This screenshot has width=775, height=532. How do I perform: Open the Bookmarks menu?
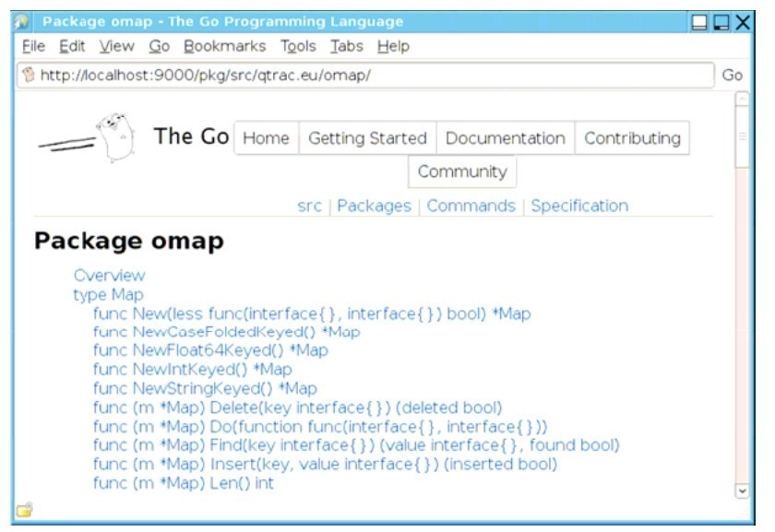click(x=224, y=46)
